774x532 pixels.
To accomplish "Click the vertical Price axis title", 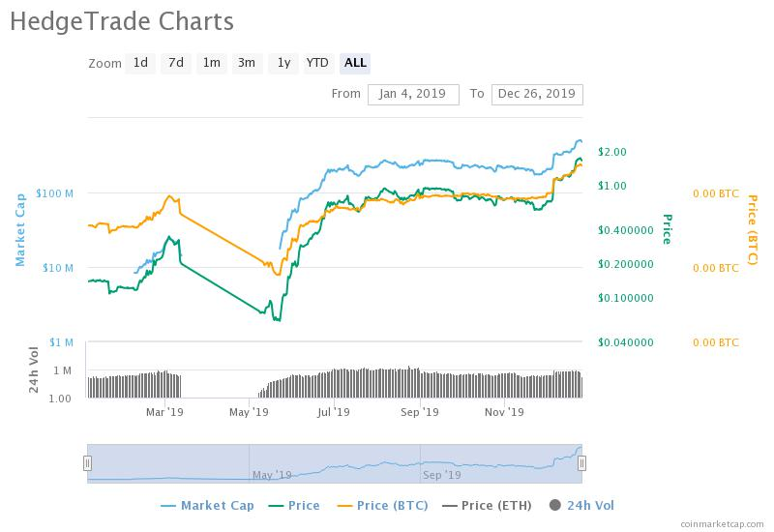I will pos(667,229).
